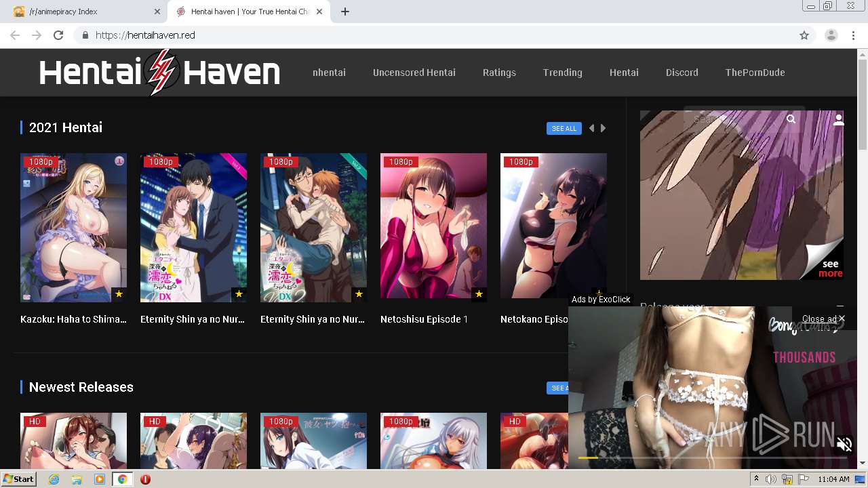868x488 pixels.
Task: Open a new browser tab
Action: pos(345,12)
